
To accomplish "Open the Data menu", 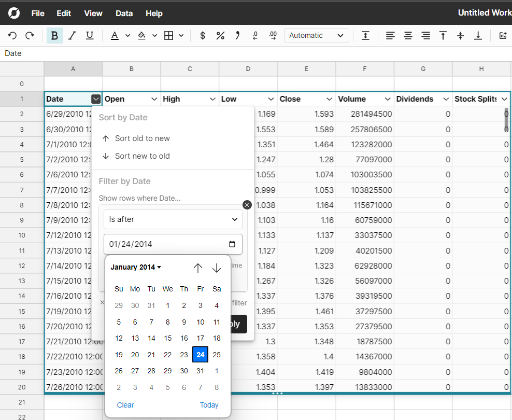I will click(124, 13).
